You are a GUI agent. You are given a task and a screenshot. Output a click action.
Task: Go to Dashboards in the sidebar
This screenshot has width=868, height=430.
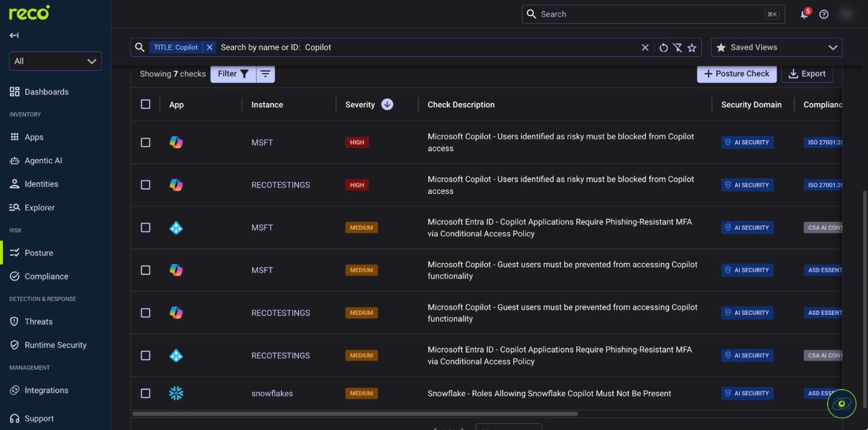[46, 92]
